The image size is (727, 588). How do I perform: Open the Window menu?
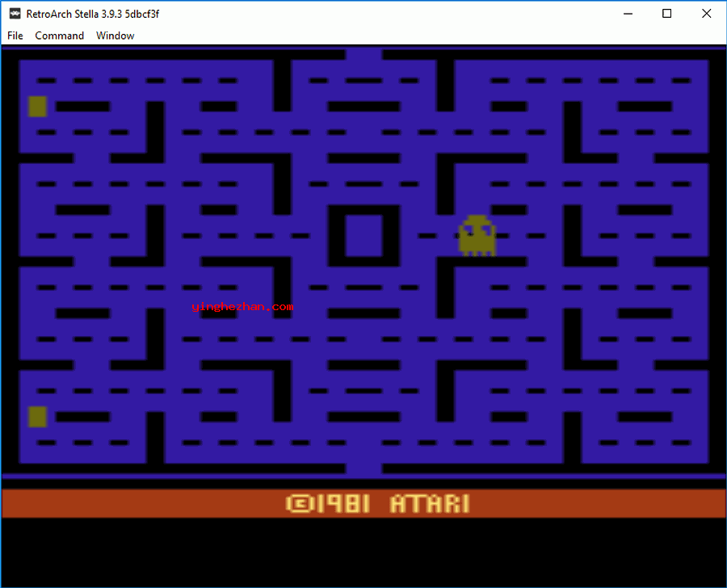115,36
